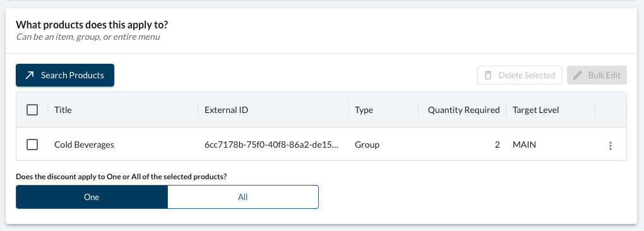Viewport: 644px width, 231px height.
Task: Select the Cold Beverages title cell
Action: click(84, 145)
